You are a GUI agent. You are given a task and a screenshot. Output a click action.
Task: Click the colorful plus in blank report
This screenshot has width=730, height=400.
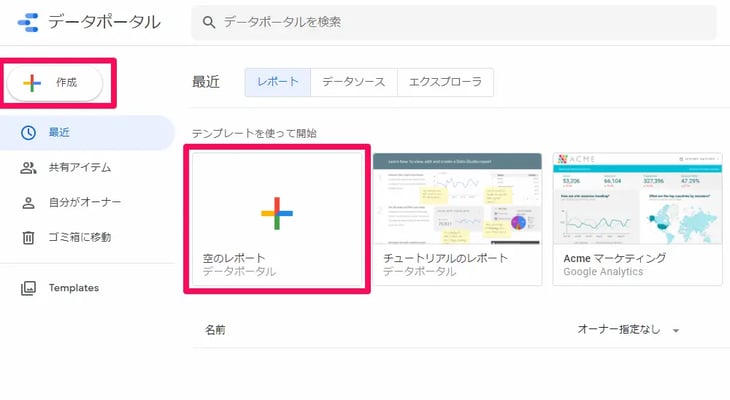tap(277, 212)
